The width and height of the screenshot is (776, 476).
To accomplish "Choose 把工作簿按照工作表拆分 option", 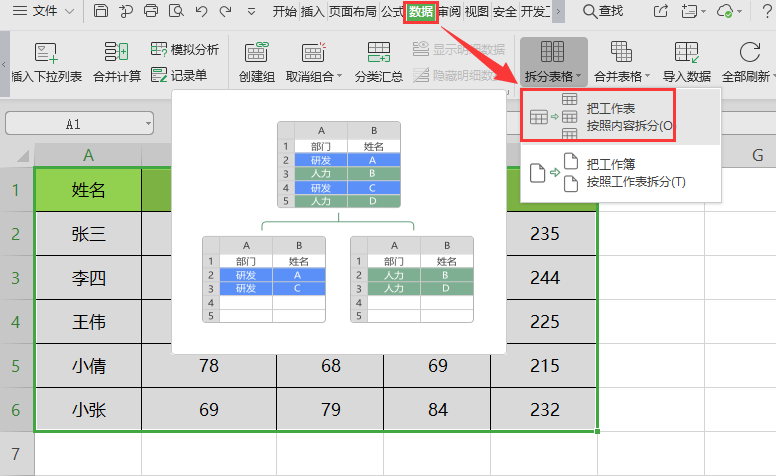I will tap(621, 173).
